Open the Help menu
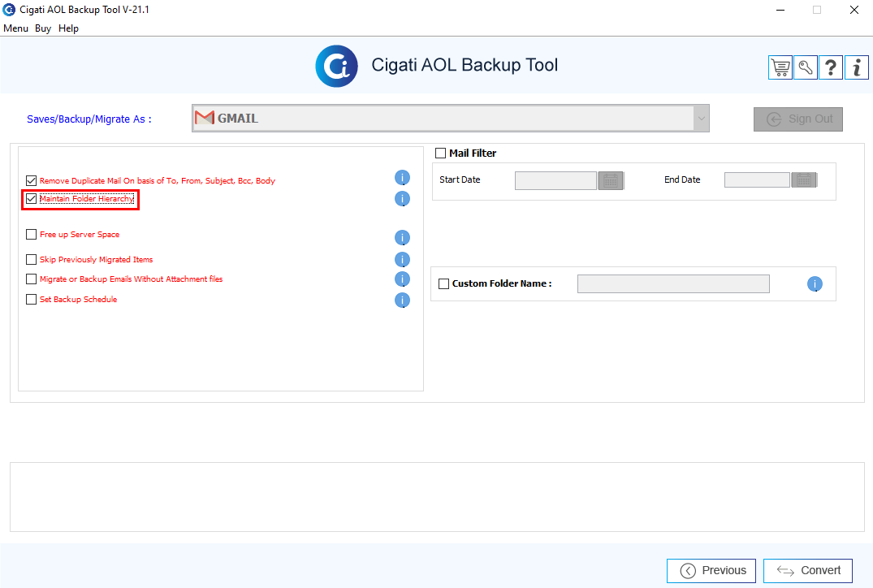873x588 pixels. tap(68, 28)
